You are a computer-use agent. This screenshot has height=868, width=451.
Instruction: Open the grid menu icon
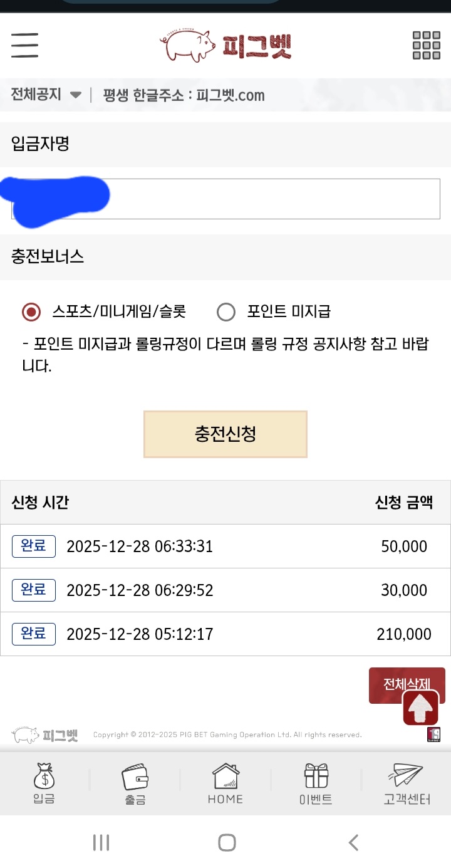(426, 45)
